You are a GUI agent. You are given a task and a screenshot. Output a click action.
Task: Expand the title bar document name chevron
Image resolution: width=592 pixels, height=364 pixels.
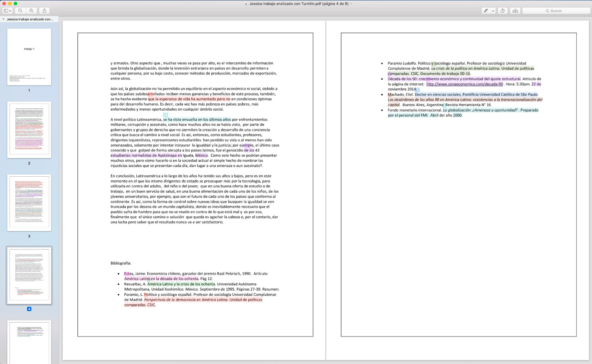[x=351, y=4]
